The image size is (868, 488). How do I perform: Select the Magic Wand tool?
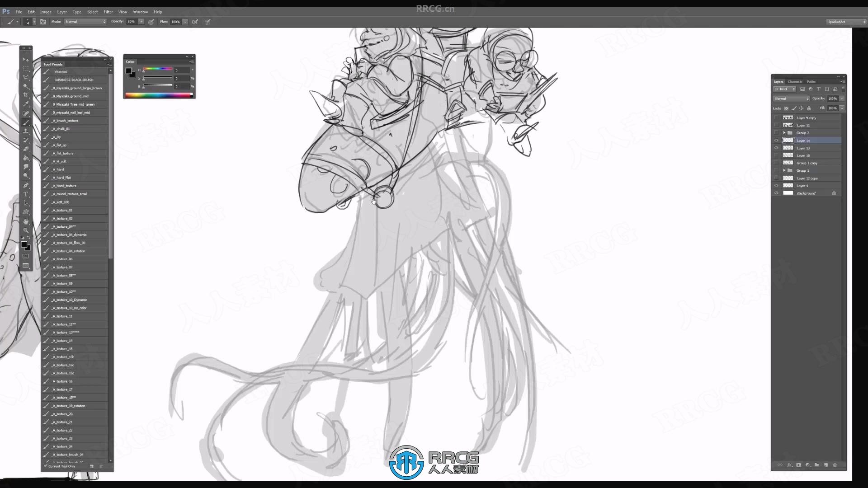coord(26,86)
